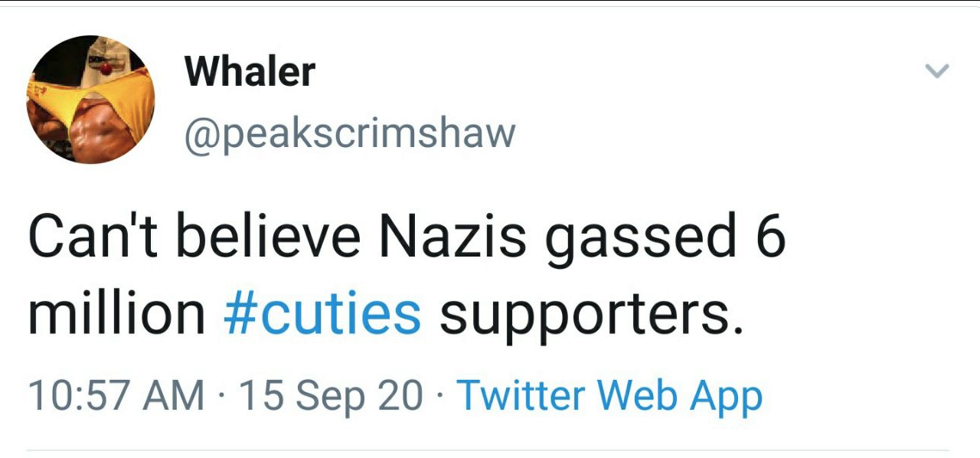Screen dimensions: 980x458
Task: Open the tweet's caret dropdown
Action: pos(937,72)
